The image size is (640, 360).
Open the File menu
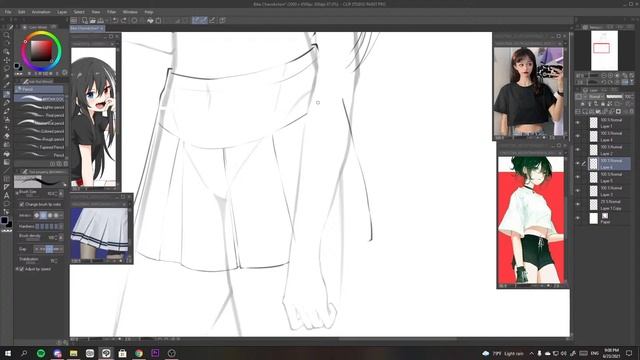(8, 12)
